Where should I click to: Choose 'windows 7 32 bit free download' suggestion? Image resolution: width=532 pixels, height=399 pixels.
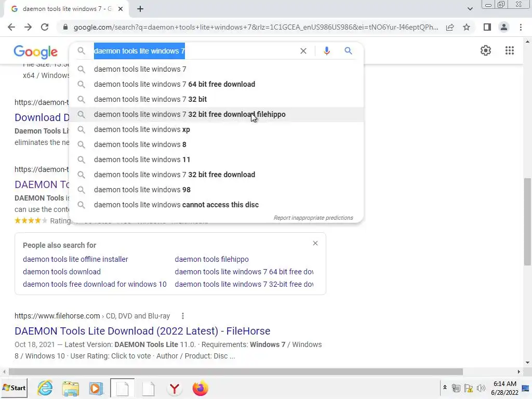point(216,175)
